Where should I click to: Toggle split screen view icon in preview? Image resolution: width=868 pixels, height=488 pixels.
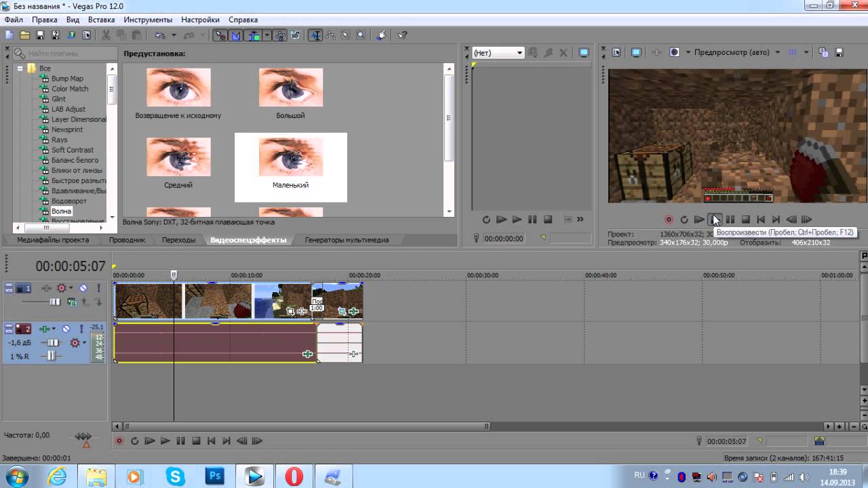tap(675, 52)
